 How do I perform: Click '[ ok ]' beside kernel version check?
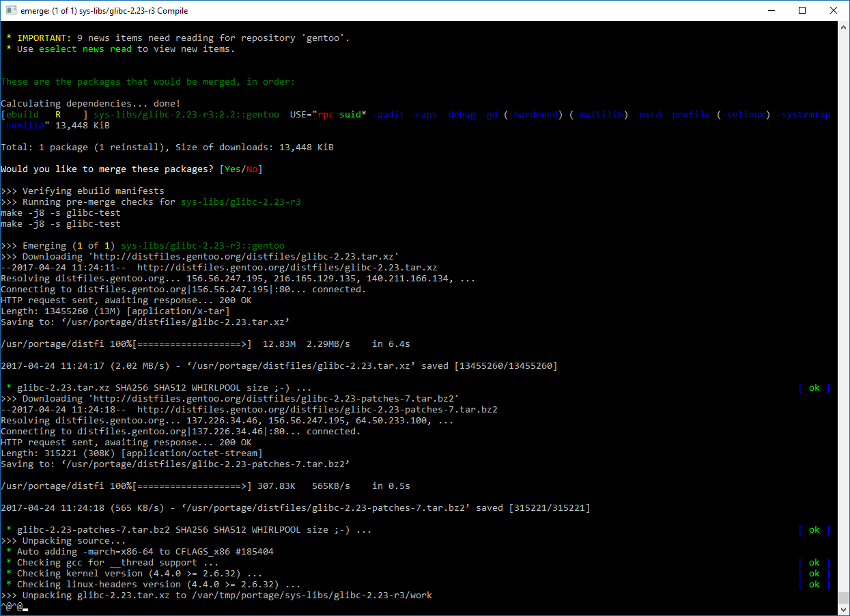(x=814, y=574)
